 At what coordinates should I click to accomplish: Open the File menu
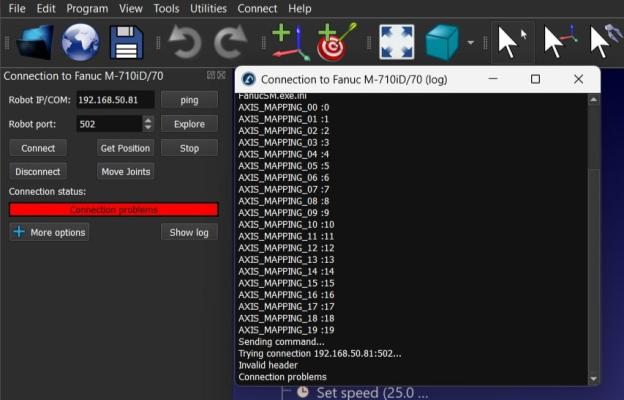(x=17, y=8)
